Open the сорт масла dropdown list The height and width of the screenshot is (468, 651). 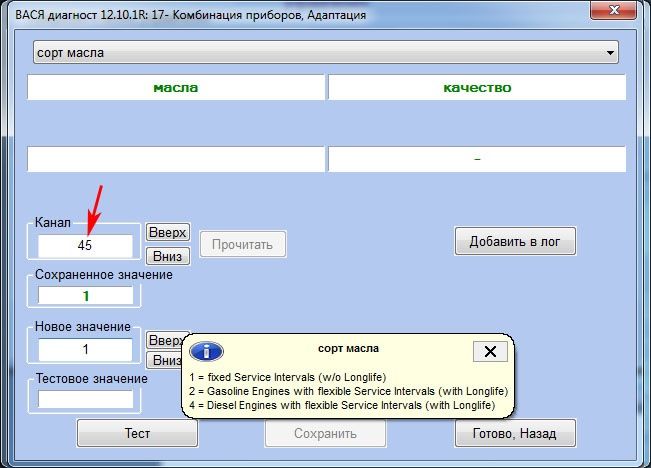click(609, 53)
